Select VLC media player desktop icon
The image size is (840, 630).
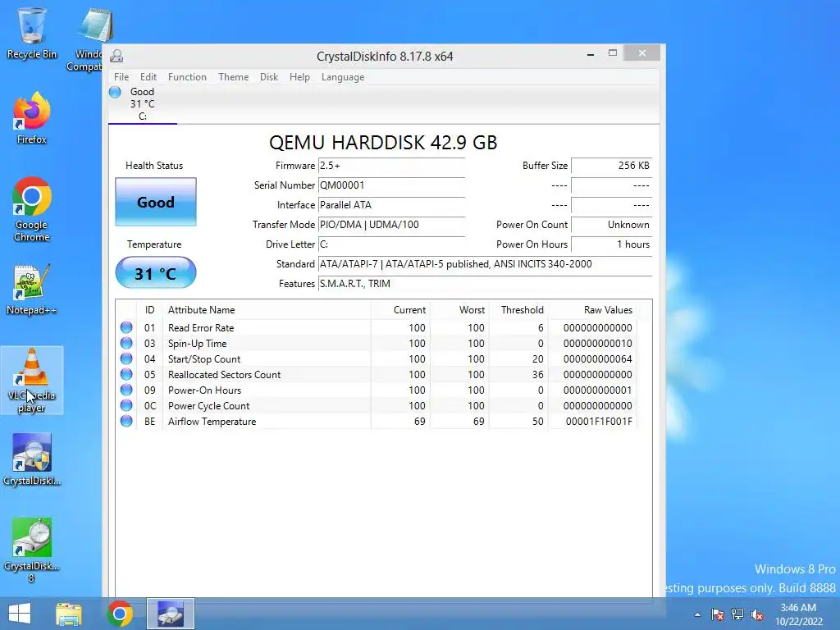tap(32, 381)
